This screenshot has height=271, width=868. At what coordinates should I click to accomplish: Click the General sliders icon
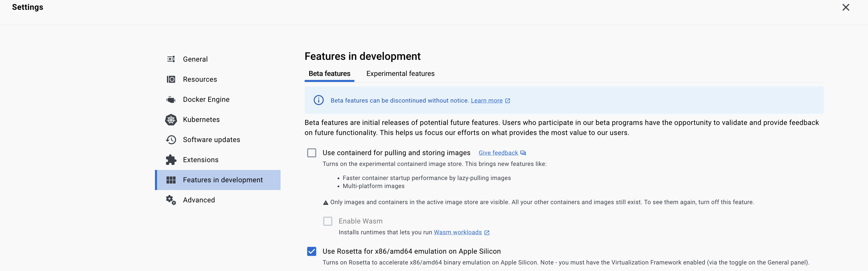click(x=171, y=59)
